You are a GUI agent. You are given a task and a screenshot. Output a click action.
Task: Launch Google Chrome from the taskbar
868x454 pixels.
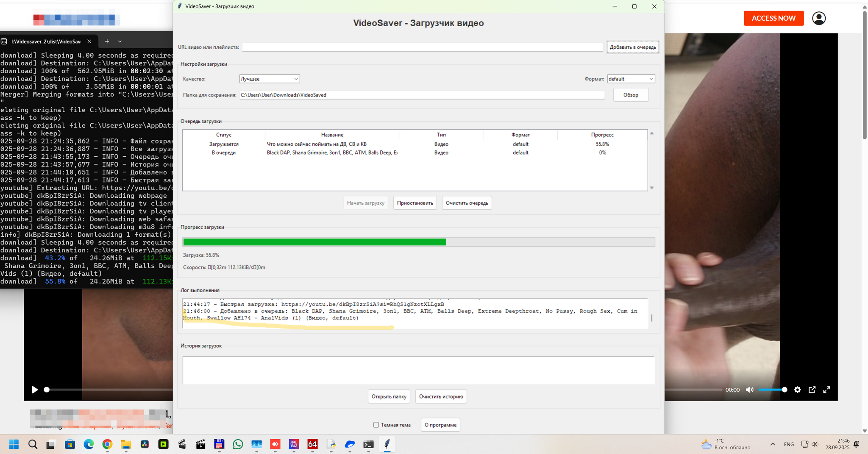pos(107,444)
